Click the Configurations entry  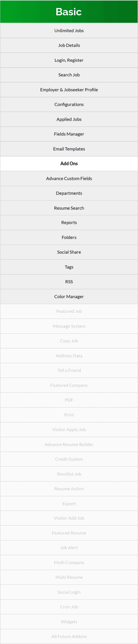point(69,104)
